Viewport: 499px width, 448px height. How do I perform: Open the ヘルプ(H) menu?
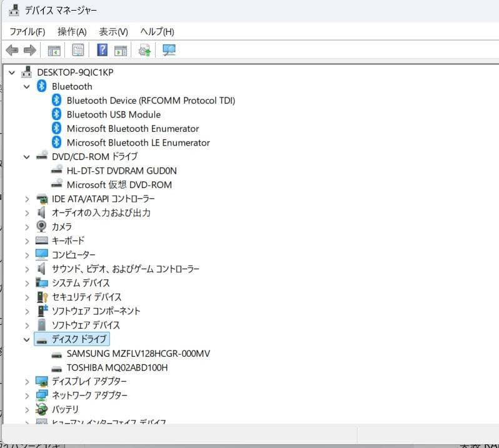pyautogui.click(x=157, y=31)
